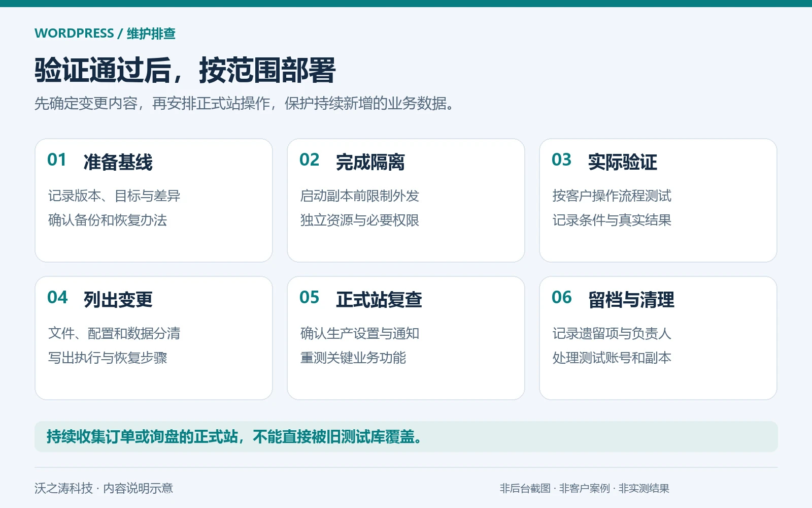Click the '留档与清理' card heading
The height and width of the screenshot is (508, 812).
(631, 300)
